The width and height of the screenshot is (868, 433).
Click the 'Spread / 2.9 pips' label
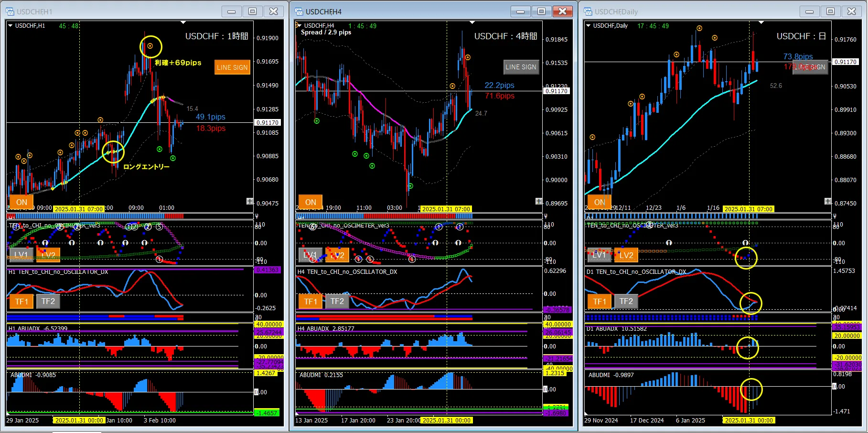[x=326, y=32]
